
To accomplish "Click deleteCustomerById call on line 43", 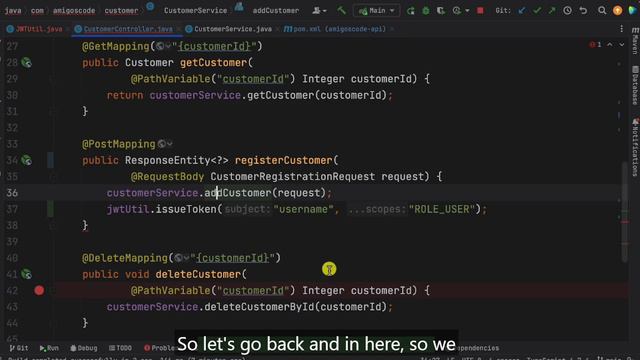I will tap(260, 307).
